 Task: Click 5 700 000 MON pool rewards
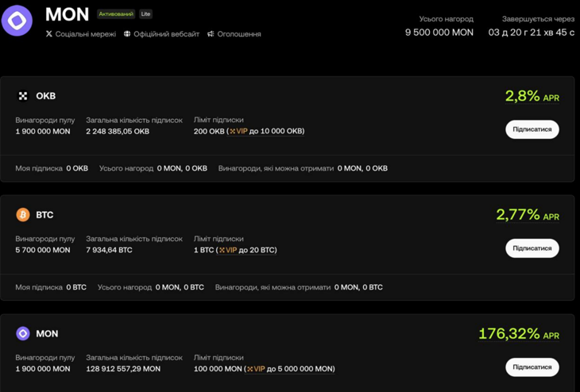[43, 250]
